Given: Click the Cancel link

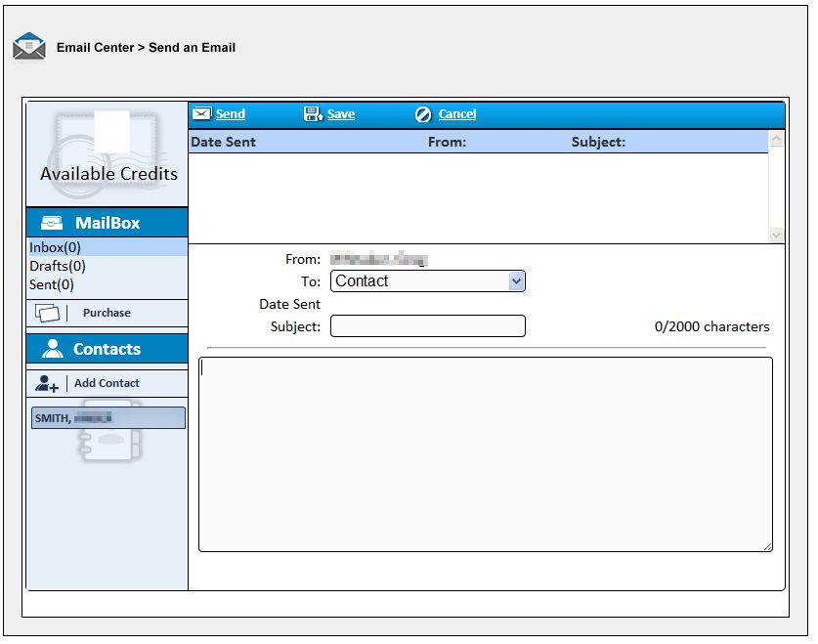Looking at the screenshot, I should coord(457,113).
